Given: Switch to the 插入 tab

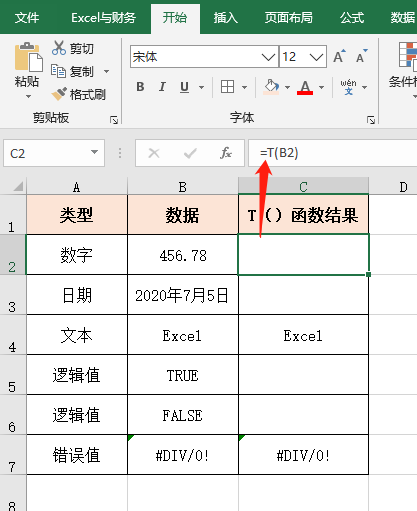Looking at the screenshot, I should [x=226, y=18].
